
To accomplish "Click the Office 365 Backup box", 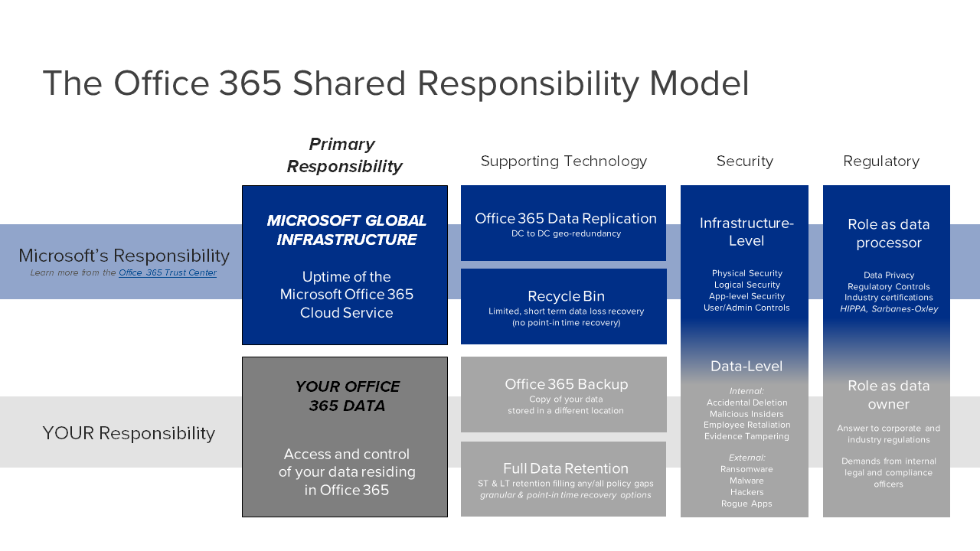I will [x=563, y=394].
